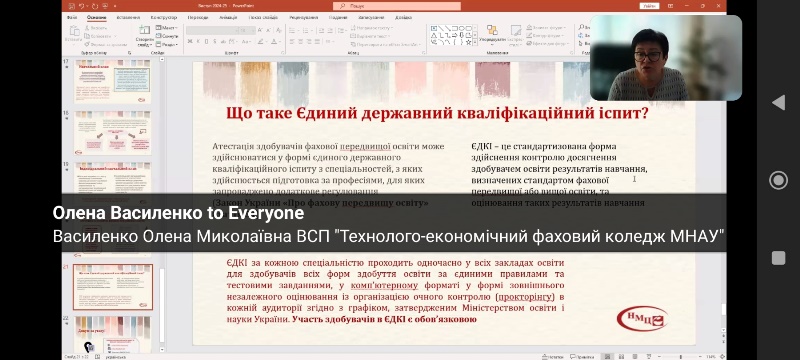Click the font color A button

click(x=274, y=41)
